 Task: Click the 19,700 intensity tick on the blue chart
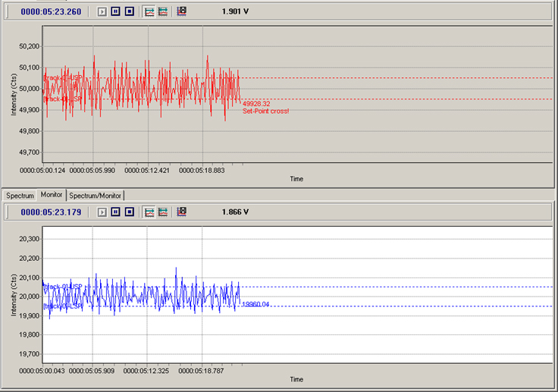click(x=29, y=354)
